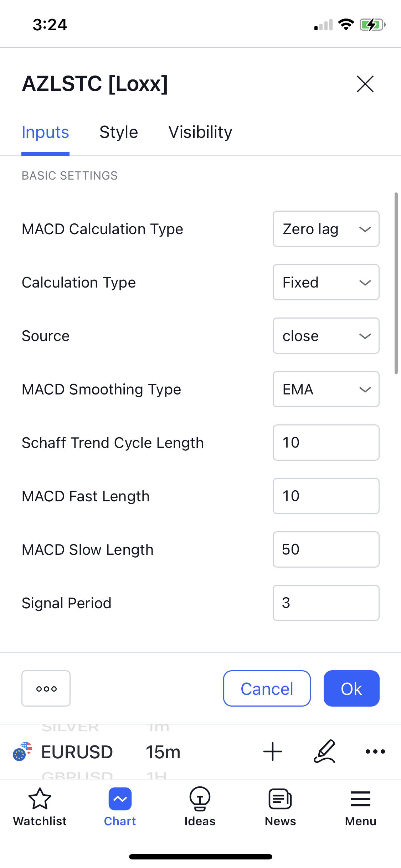Open the defaults ellipsis button
Image resolution: width=401 pixels, height=868 pixels.
[x=46, y=688]
